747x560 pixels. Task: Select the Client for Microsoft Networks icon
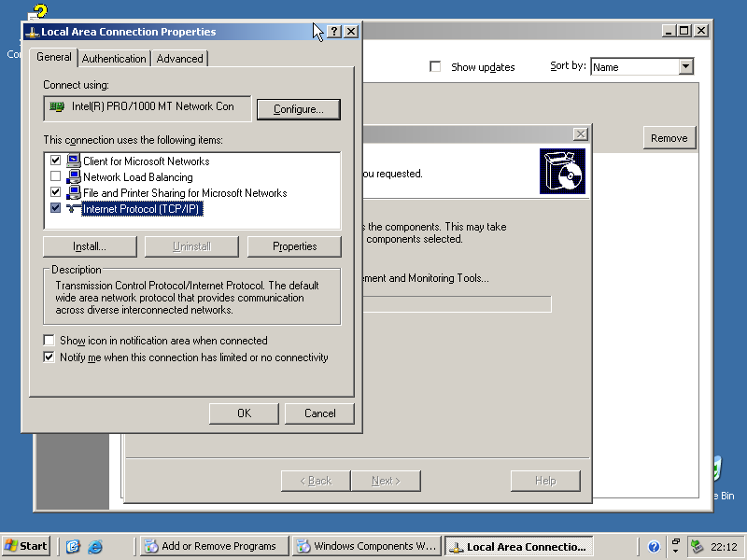coord(74,161)
